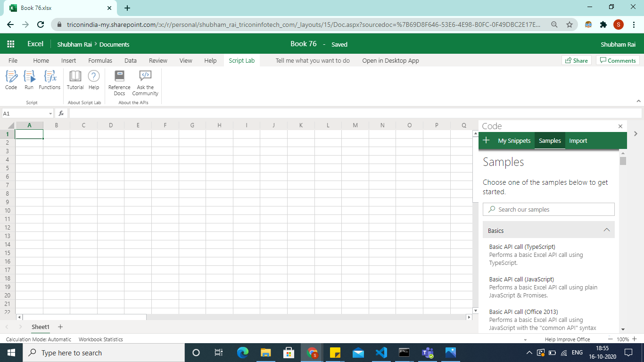
Task: Open the Script Lab Tutorial
Action: pos(75,80)
